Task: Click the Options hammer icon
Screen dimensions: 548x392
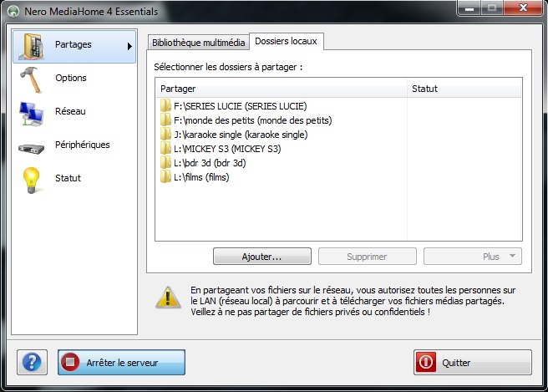Action: [32, 79]
